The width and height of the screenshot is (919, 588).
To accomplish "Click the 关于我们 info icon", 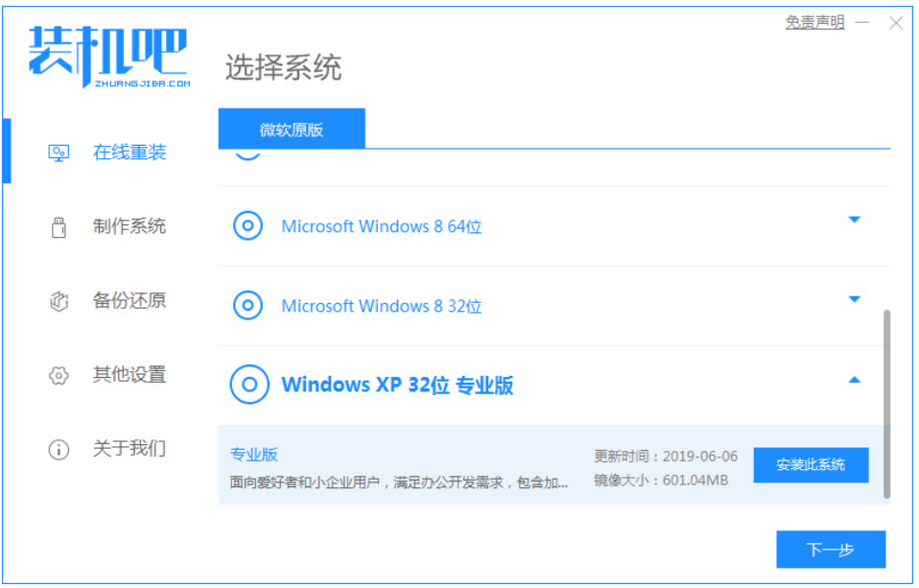I will coord(59,449).
